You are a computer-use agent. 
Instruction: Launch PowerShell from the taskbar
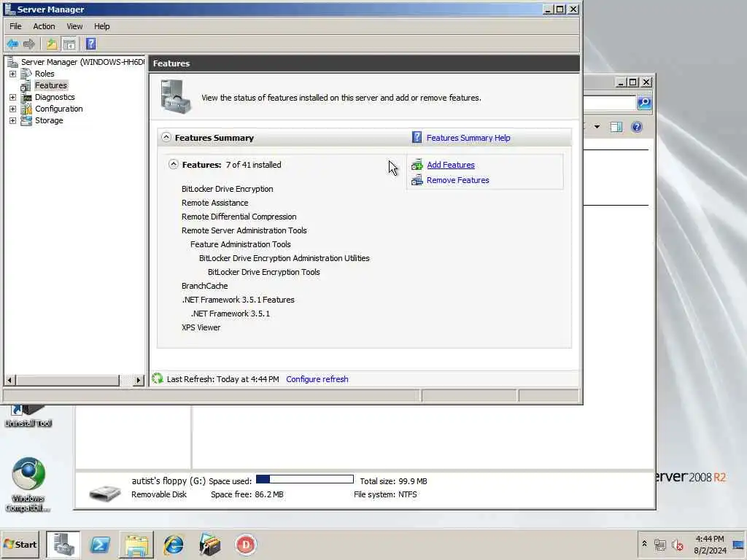coord(100,544)
